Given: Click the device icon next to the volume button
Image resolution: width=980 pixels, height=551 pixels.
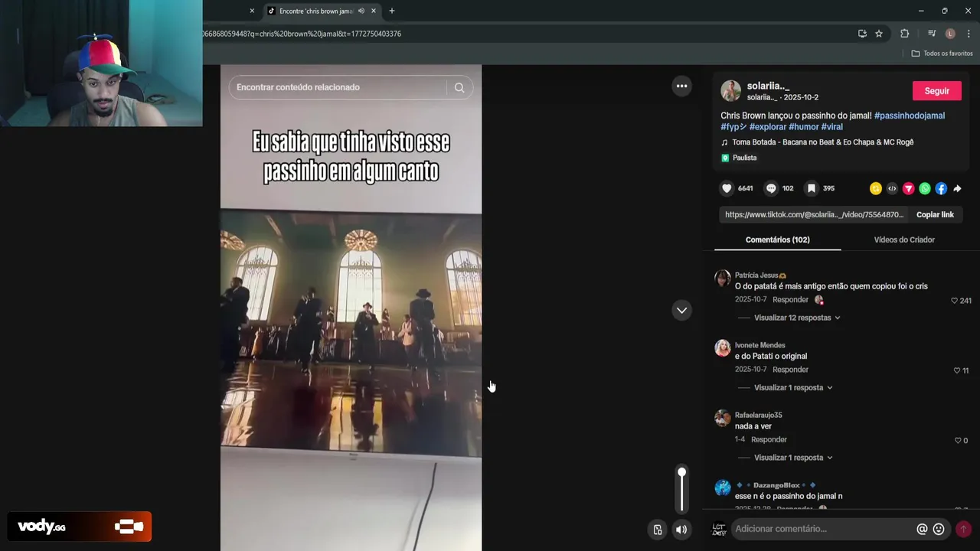Looking at the screenshot, I should tap(657, 530).
